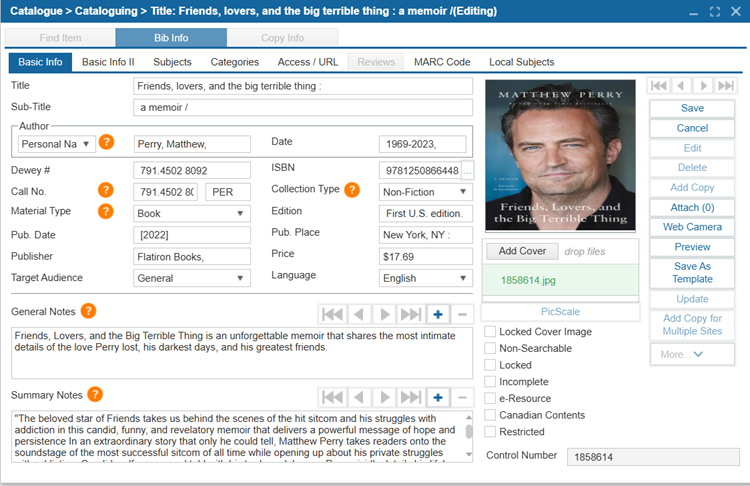The height and width of the screenshot is (486, 750).
Task: Remove the current General Notes entry
Action: (x=462, y=314)
